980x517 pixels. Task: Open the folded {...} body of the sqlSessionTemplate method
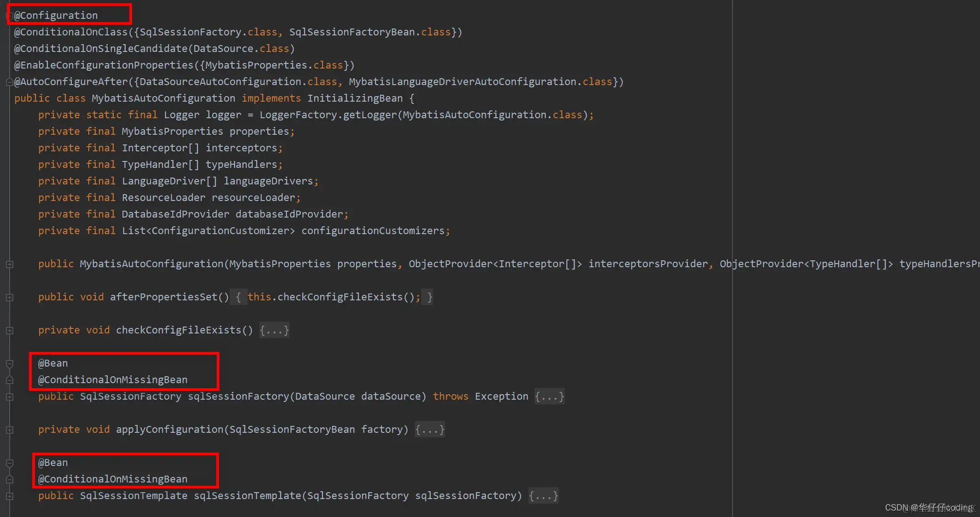543,496
